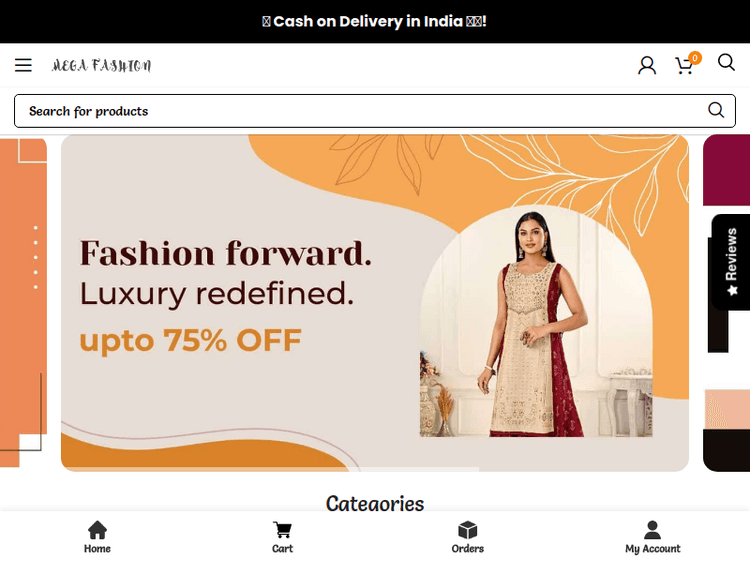Open Orders in bottom navigation

pyautogui.click(x=467, y=537)
